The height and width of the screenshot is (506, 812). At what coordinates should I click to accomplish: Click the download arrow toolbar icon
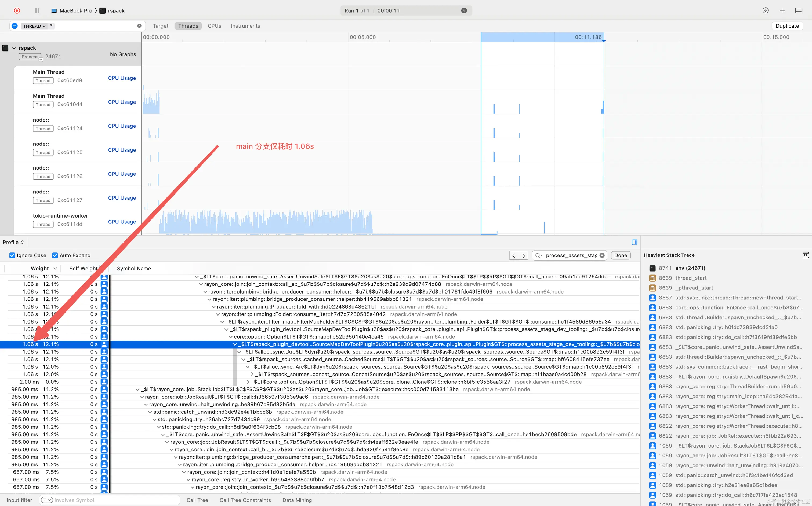[x=766, y=10]
